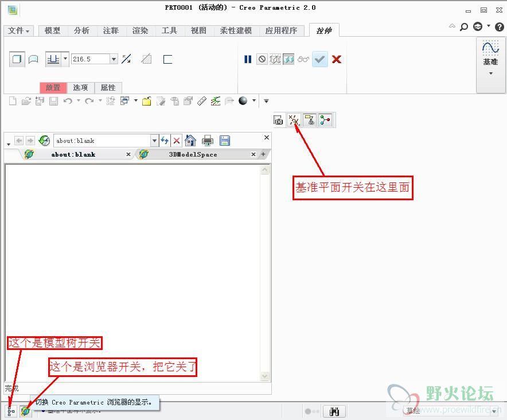Click measure ruler icon
The image size is (507, 420).
coord(202,102)
